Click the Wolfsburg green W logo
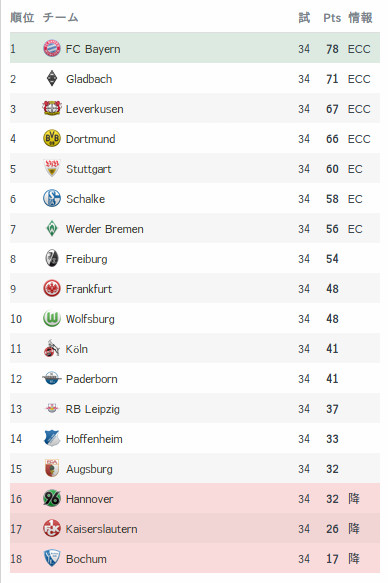388x583 pixels. click(x=52, y=319)
